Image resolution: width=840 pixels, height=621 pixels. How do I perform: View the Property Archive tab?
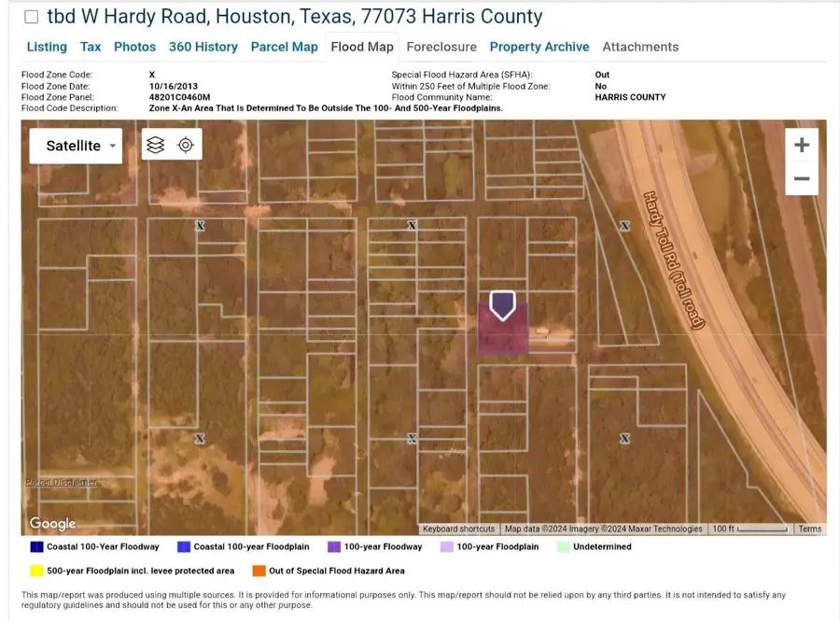tap(539, 47)
